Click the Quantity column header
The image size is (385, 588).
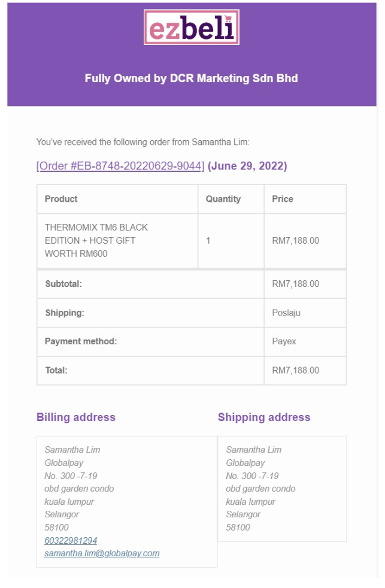(223, 199)
